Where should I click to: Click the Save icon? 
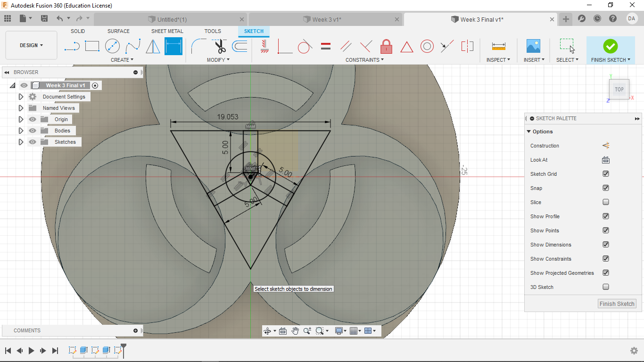[44, 19]
